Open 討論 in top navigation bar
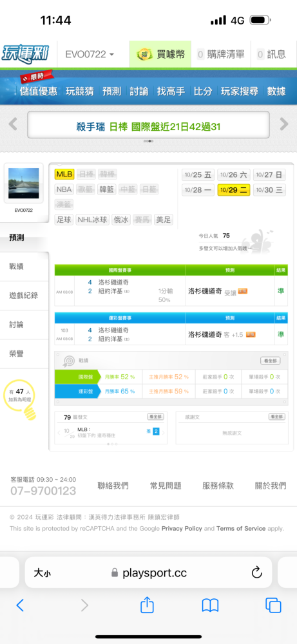Image resolution: width=297 pixels, height=644 pixels. 139,91
